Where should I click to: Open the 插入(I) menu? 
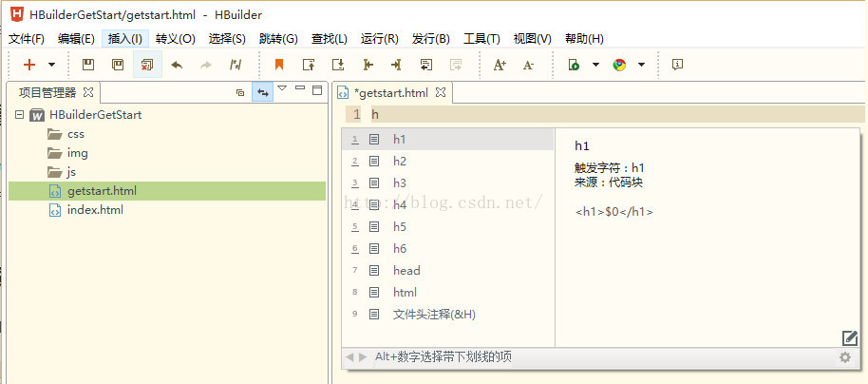coord(125,39)
